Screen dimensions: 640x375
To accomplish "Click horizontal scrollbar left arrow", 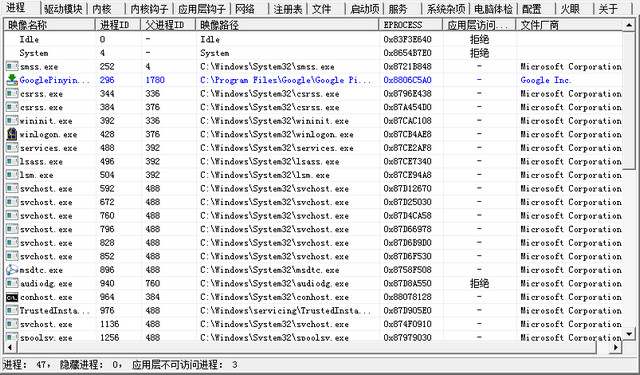I will (10, 347).
